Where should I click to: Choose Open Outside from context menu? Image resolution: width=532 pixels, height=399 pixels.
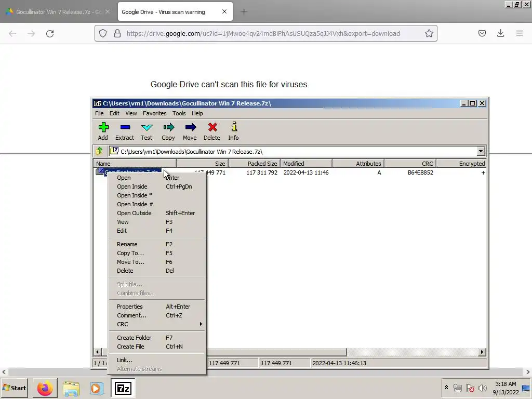coord(157,212)
